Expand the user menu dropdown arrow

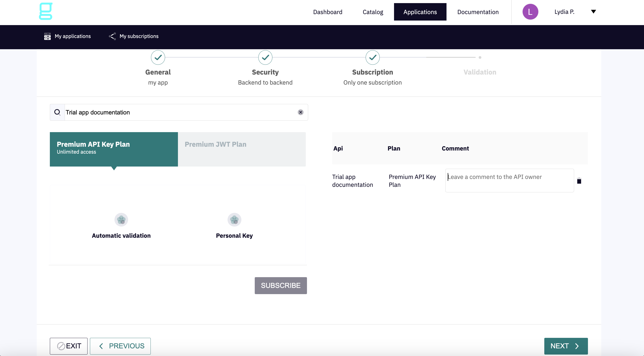[593, 11]
